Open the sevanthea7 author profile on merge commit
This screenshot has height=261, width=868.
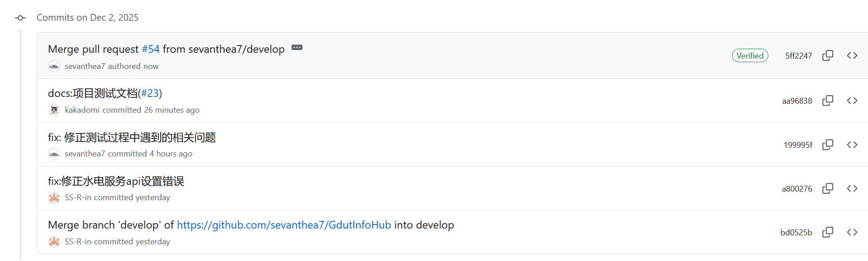[85, 66]
